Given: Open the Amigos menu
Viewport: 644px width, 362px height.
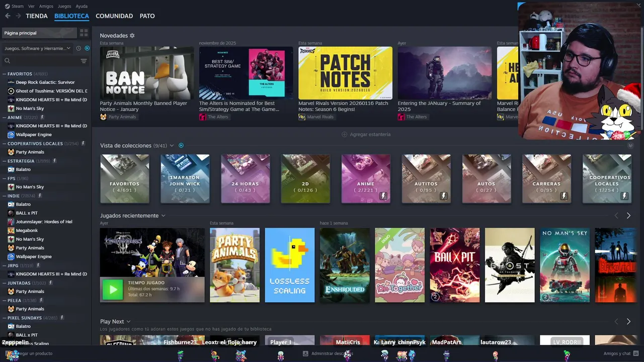Looking at the screenshot, I should coord(46,6).
